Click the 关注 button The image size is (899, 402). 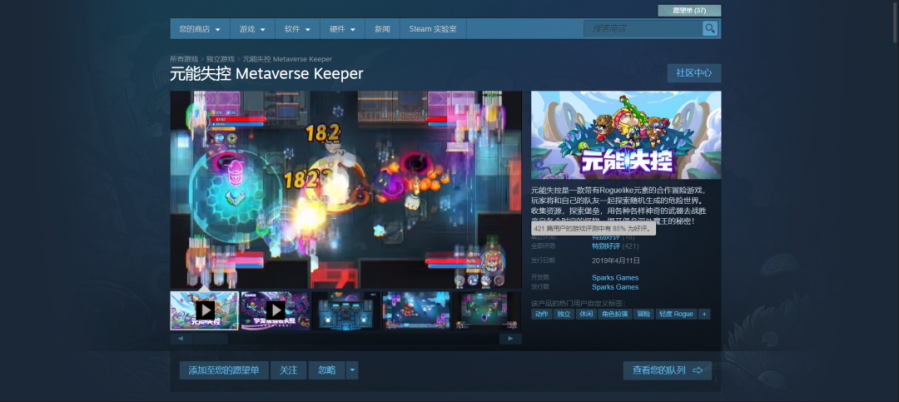pyautogui.click(x=288, y=370)
